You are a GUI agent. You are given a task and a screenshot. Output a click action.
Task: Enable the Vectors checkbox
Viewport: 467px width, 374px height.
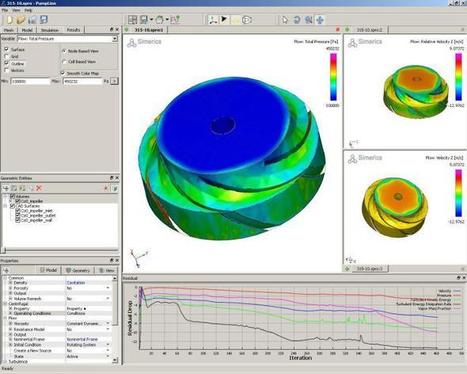pos(6,70)
